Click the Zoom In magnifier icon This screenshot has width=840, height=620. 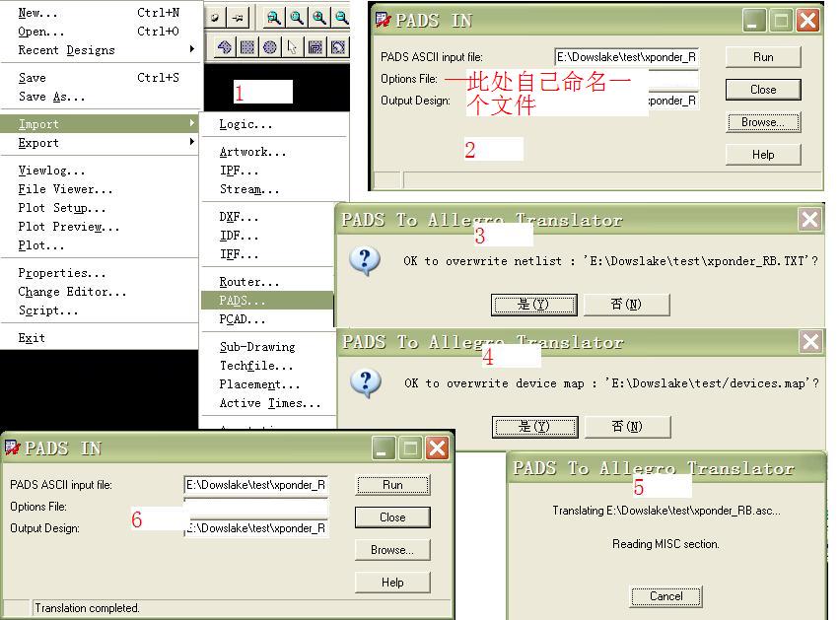(319, 18)
